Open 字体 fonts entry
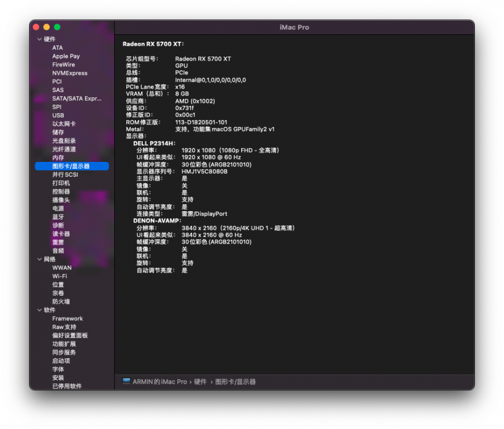Viewport: 504px width, 429px height. (58, 370)
